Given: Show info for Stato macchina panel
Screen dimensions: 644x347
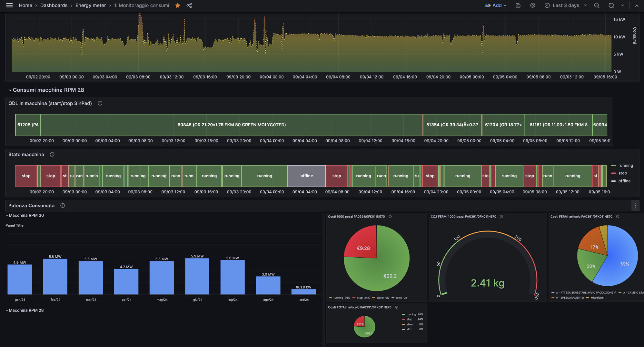Looking at the screenshot, I should pyautogui.click(x=52, y=155).
